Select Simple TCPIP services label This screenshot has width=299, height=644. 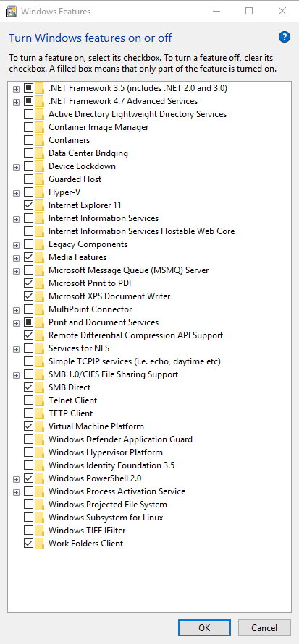(135, 361)
